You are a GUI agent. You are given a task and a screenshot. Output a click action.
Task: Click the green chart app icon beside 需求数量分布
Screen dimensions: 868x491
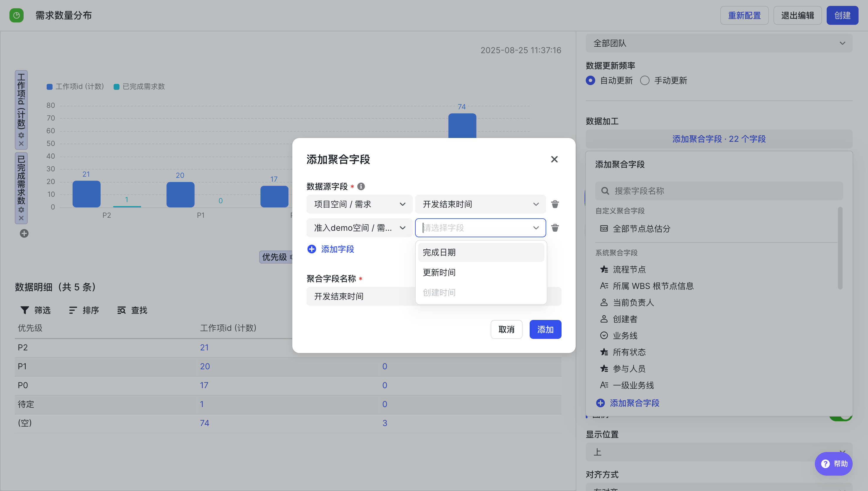17,16
